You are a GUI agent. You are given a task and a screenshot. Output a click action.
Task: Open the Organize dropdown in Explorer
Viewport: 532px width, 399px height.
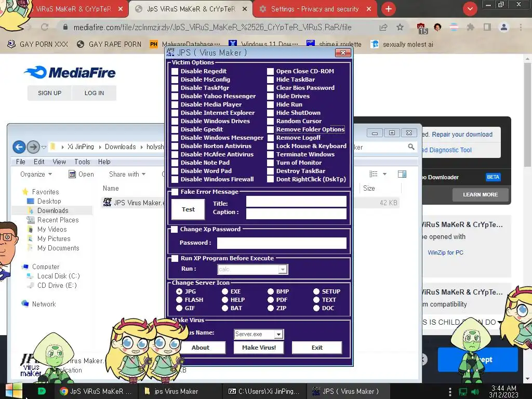pyautogui.click(x=36, y=174)
